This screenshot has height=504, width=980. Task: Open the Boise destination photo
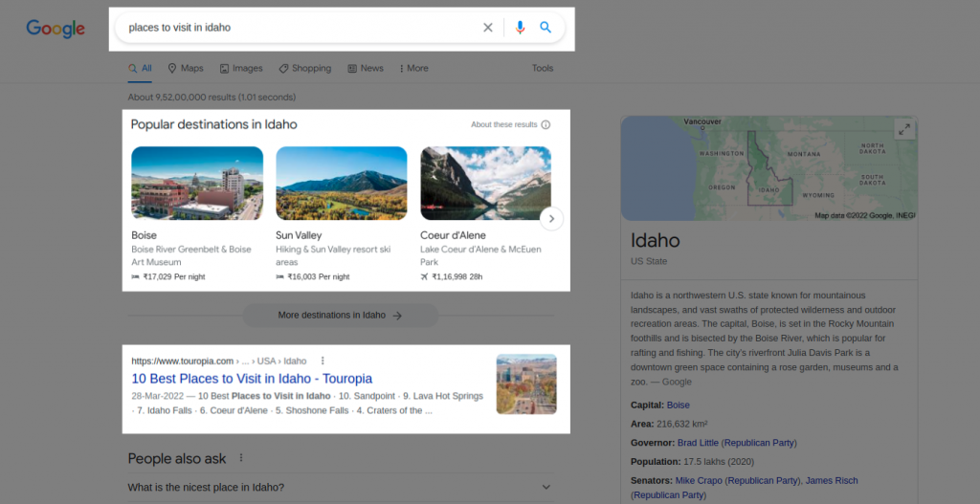coord(197,183)
